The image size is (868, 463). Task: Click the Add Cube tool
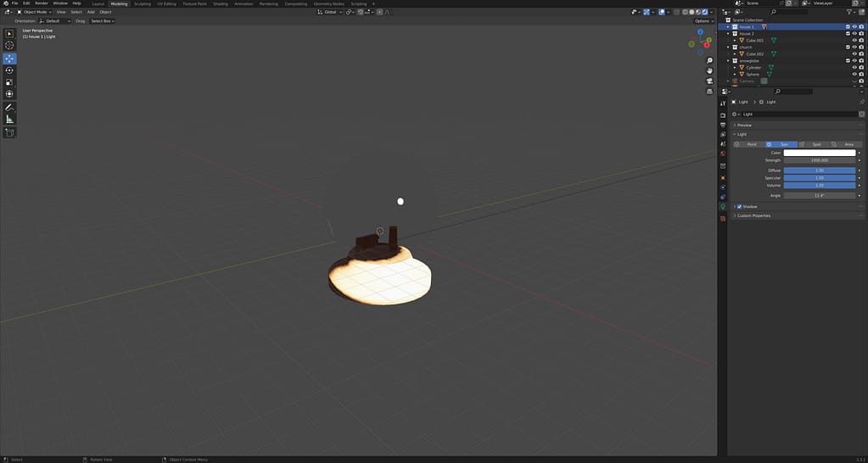click(x=10, y=133)
